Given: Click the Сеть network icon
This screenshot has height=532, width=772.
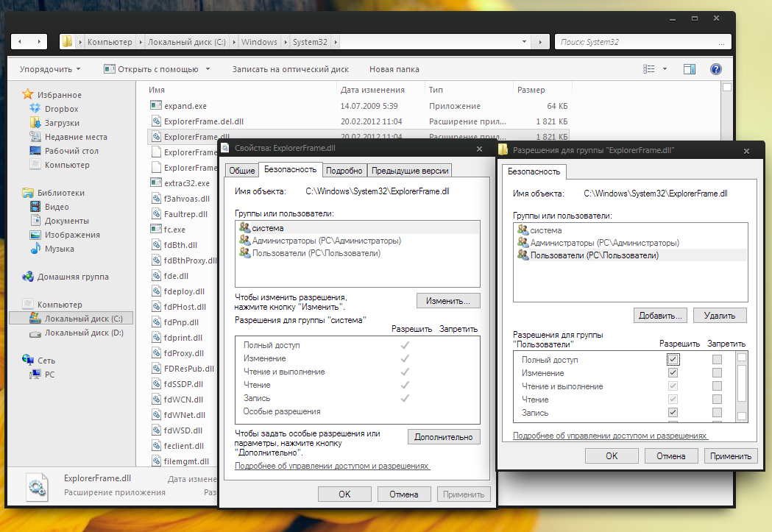Looking at the screenshot, I should (27, 361).
